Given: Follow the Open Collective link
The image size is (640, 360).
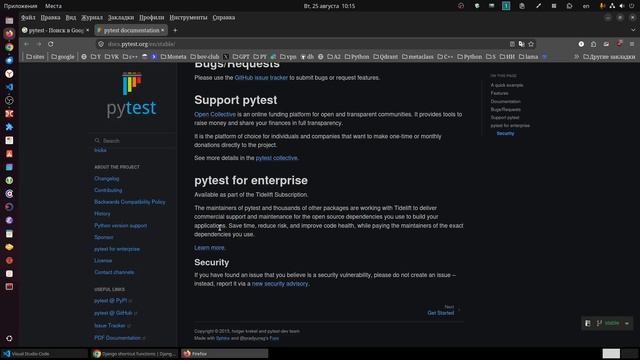Looking at the screenshot, I should [x=215, y=114].
